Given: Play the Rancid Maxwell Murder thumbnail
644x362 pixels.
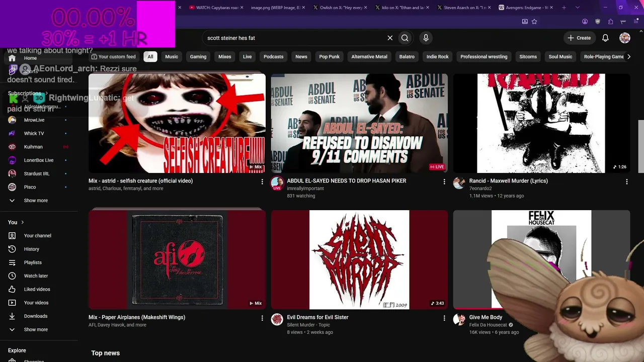Looking at the screenshot, I should coord(541,123).
